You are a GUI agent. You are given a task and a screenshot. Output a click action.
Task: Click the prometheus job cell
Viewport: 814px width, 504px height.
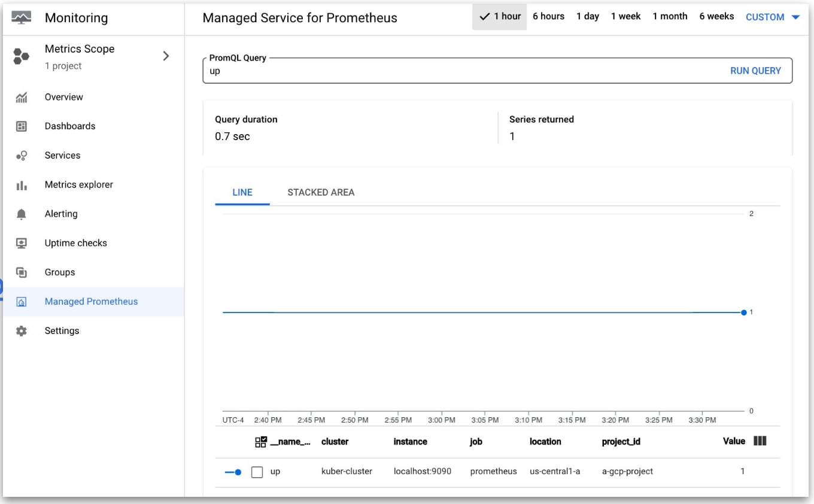[x=494, y=472]
